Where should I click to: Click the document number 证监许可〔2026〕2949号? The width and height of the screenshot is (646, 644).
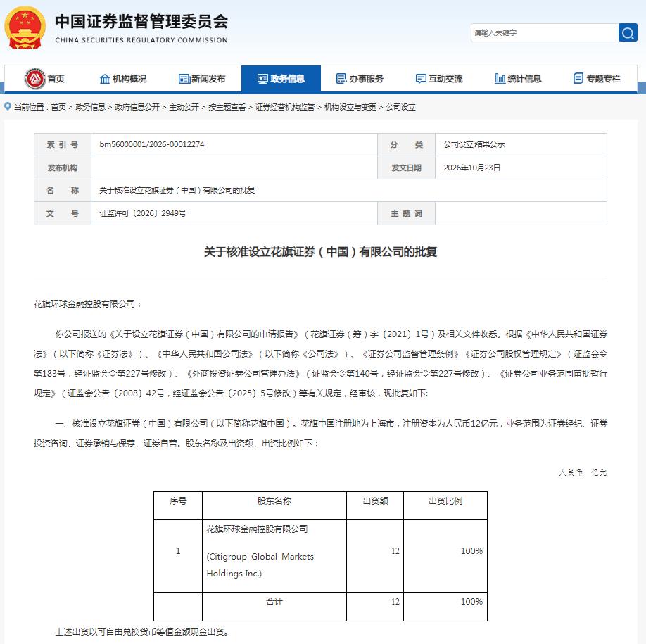[x=143, y=213]
